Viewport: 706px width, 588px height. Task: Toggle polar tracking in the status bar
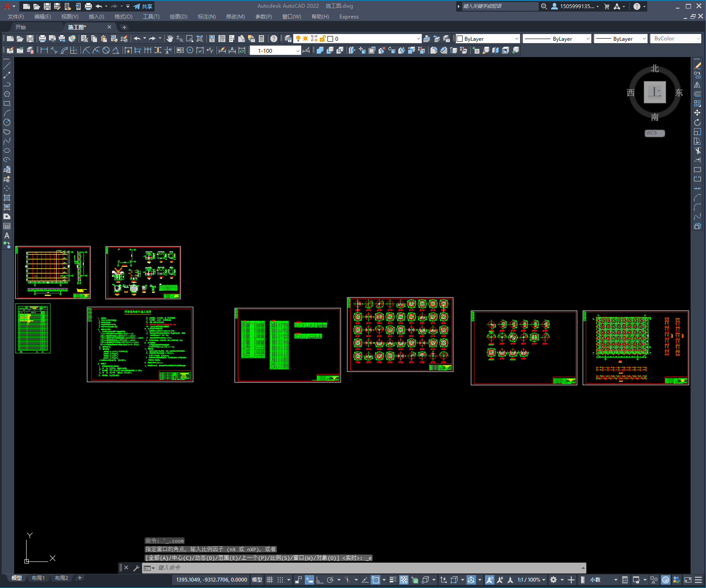click(330, 580)
